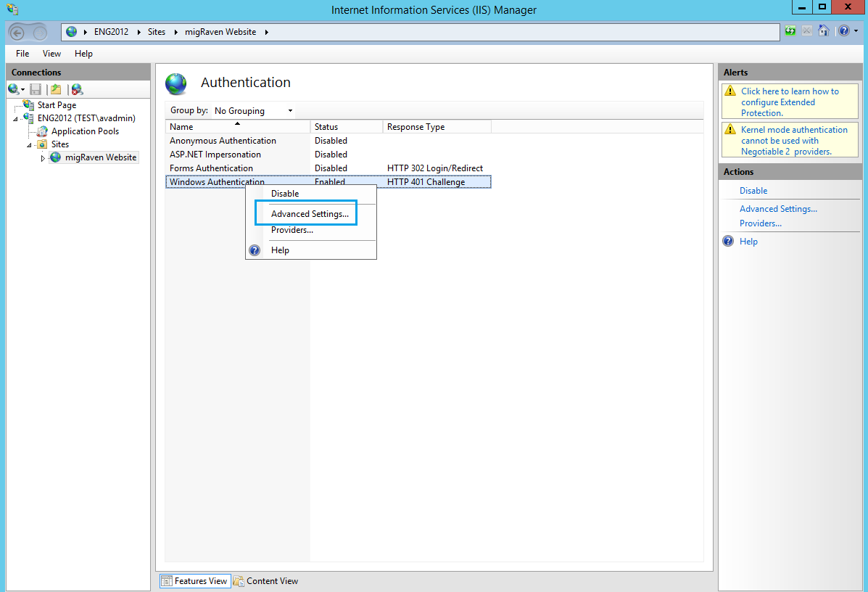This screenshot has width=868, height=592.
Task: Select Windows Authentication row
Action: coord(328,181)
